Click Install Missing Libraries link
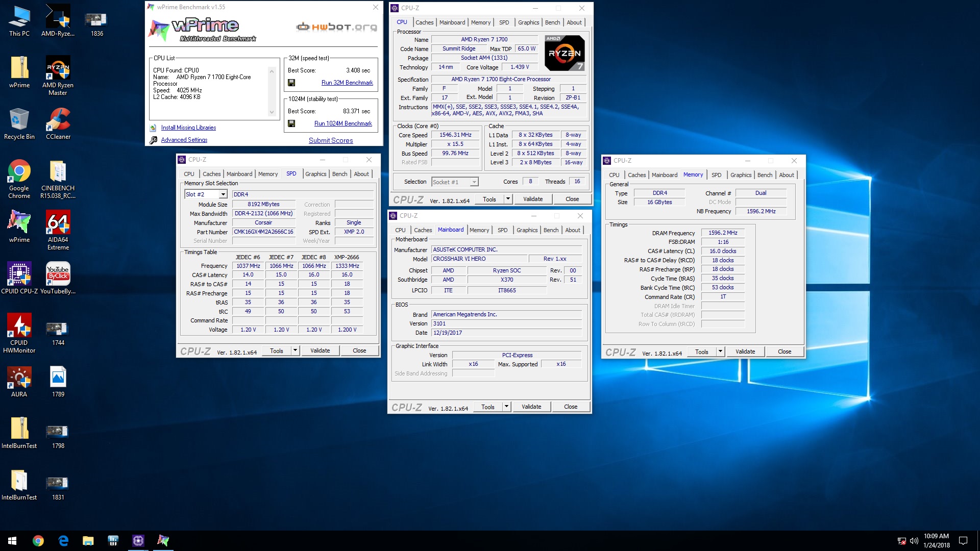Screen dimensions: 980x551 point(188,128)
